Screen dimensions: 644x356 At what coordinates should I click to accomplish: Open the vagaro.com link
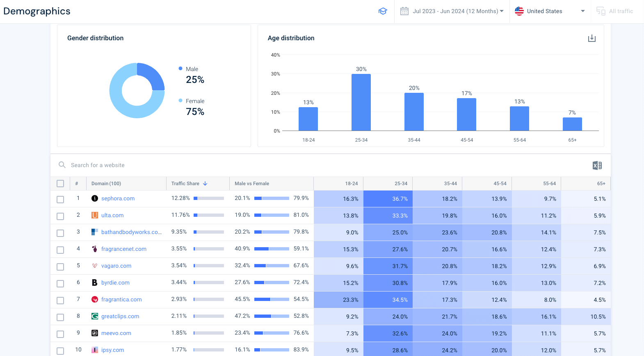[x=116, y=266]
